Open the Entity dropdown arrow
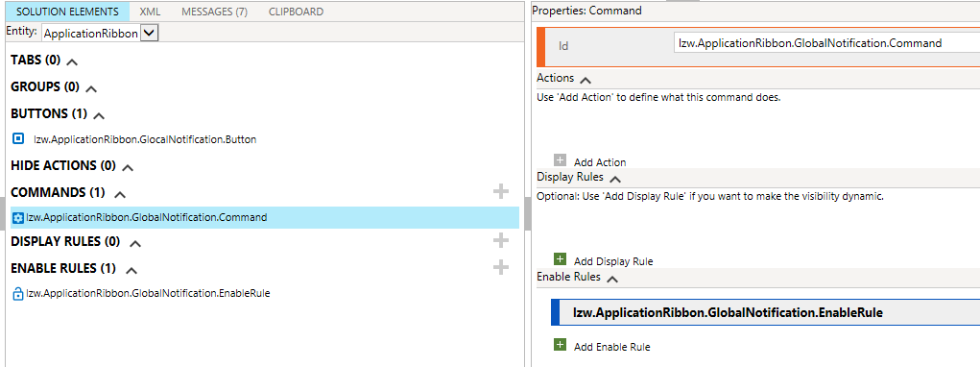980x367 pixels. (x=150, y=33)
